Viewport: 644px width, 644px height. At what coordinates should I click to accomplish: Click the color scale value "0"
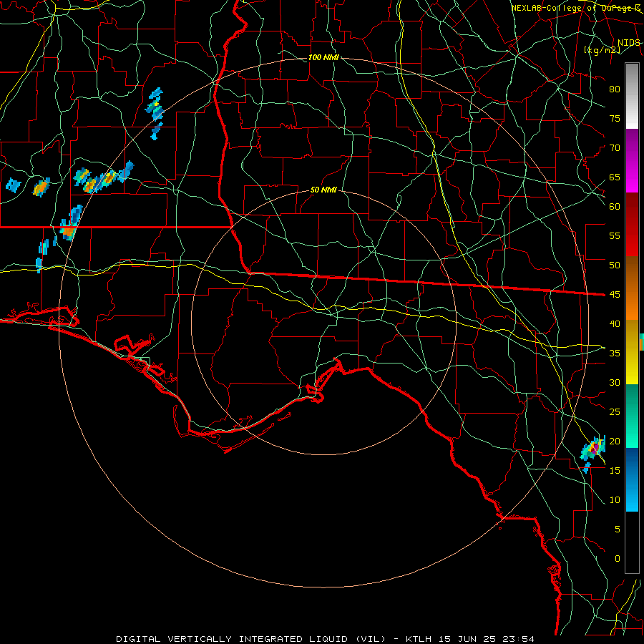point(618,559)
